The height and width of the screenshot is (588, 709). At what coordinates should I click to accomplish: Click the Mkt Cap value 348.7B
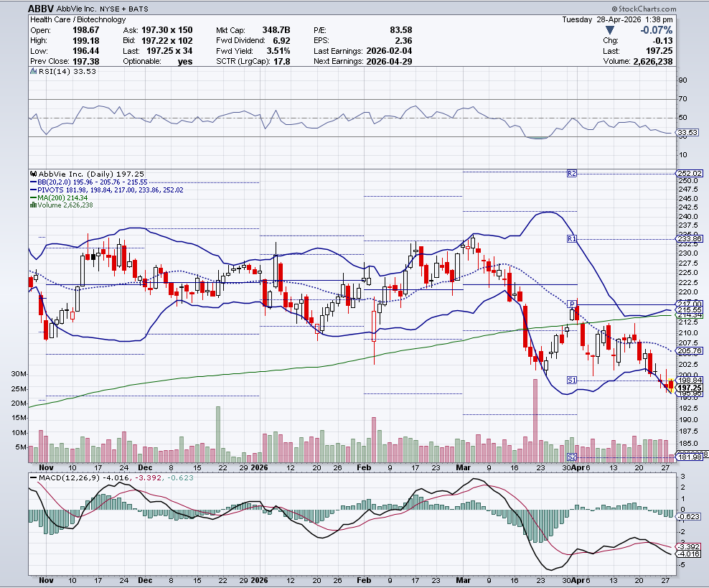276,30
